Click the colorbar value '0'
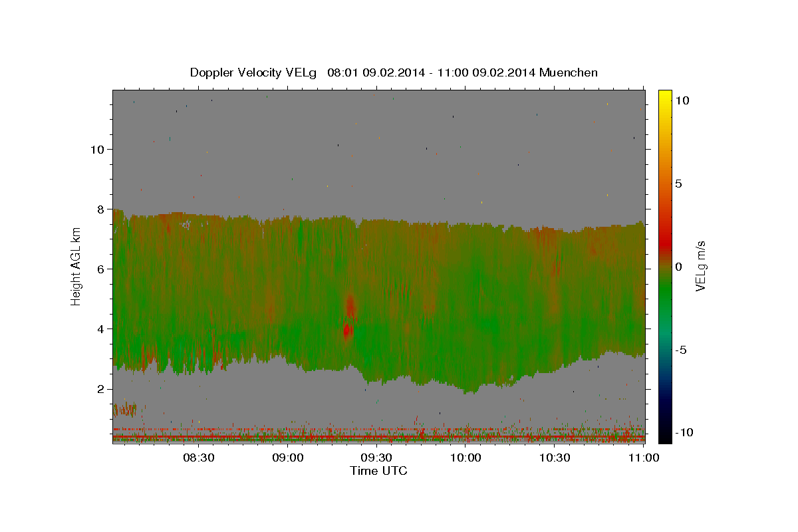This screenshot has width=798, height=532. tap(678, 267)
